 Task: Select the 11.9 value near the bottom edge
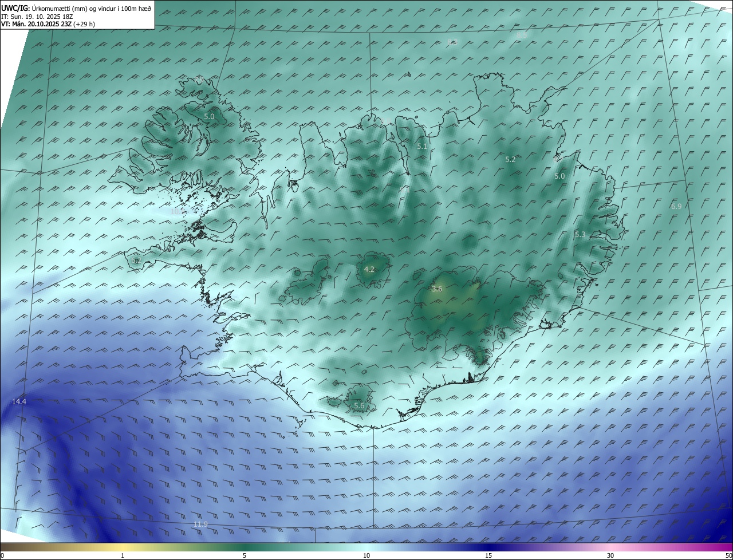click(200, 524)
